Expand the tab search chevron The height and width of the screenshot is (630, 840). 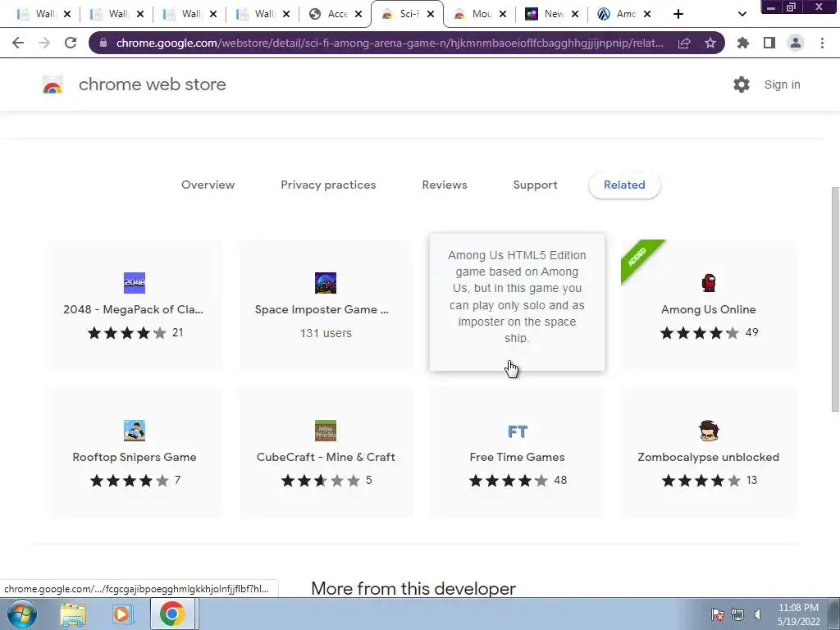tap(742, 14)
